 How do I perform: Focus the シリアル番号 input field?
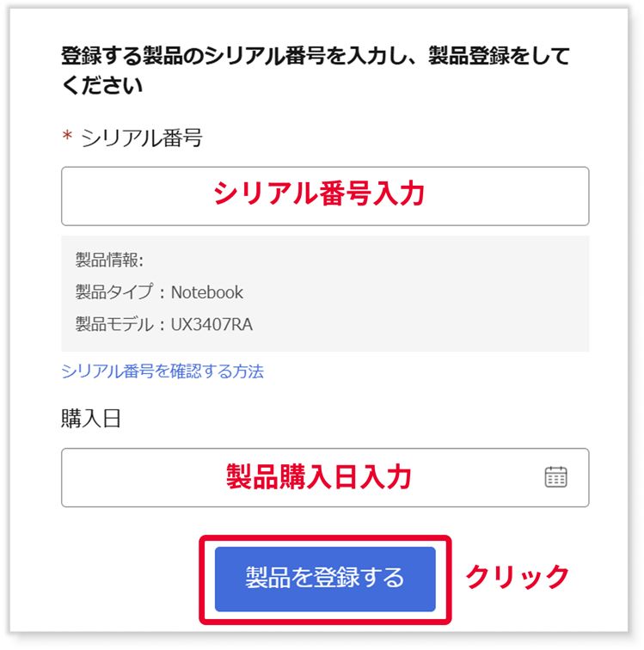[x=325, y=196]
